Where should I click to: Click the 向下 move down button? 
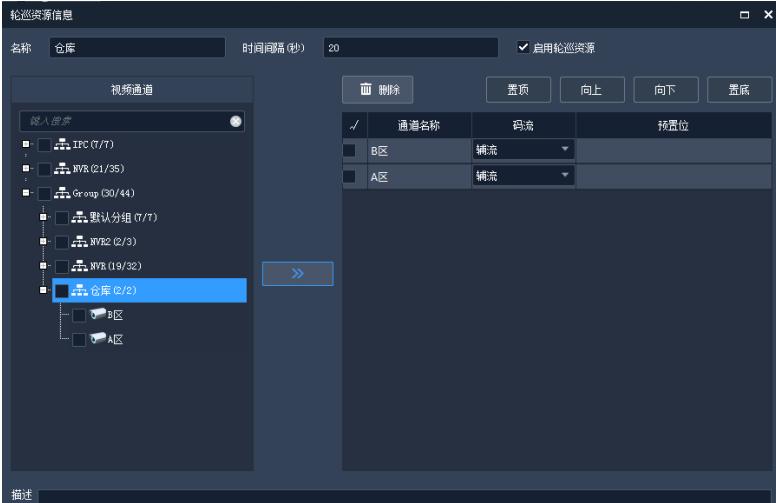tap(666, 90)
